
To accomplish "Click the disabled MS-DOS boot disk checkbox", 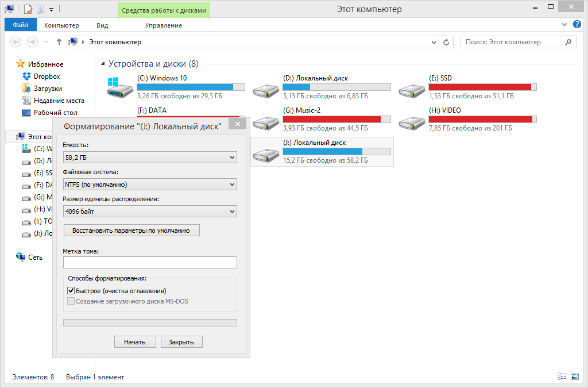I will click(x=71, y=301).
